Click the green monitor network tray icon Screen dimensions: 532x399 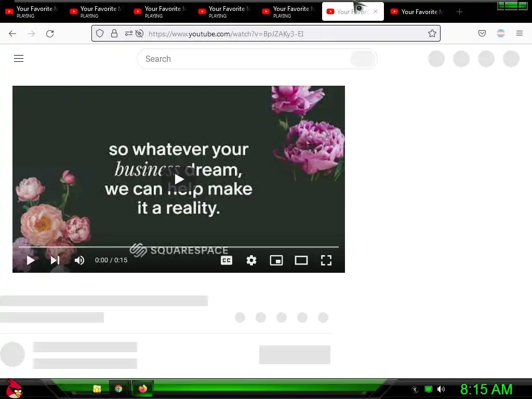429,389
